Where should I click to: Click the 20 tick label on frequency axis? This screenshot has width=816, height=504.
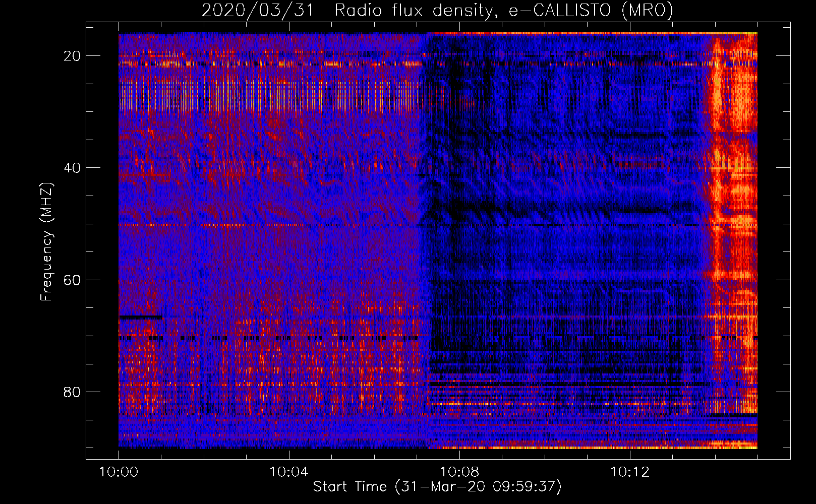[x=72, y=56]
